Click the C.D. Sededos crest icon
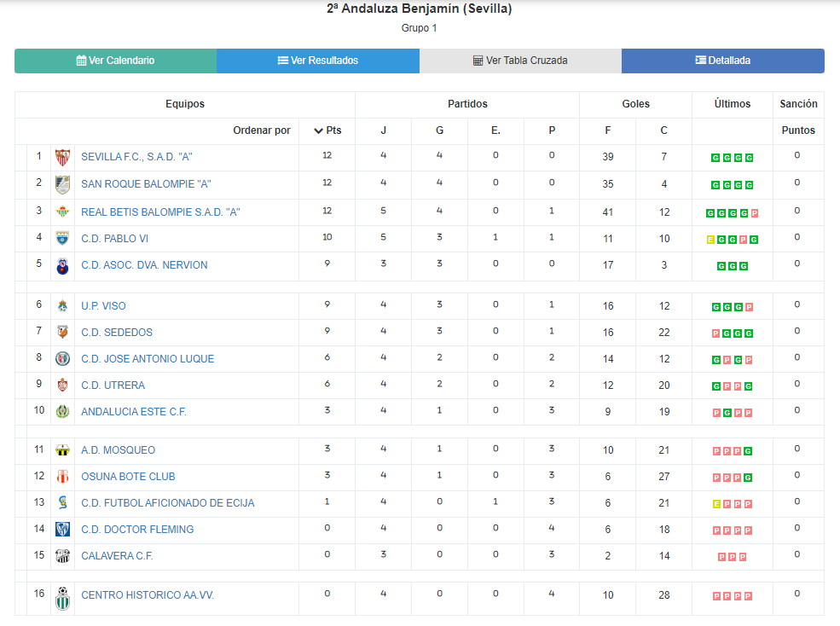Screen dimensions: 840x626 [x=62, y=333]
